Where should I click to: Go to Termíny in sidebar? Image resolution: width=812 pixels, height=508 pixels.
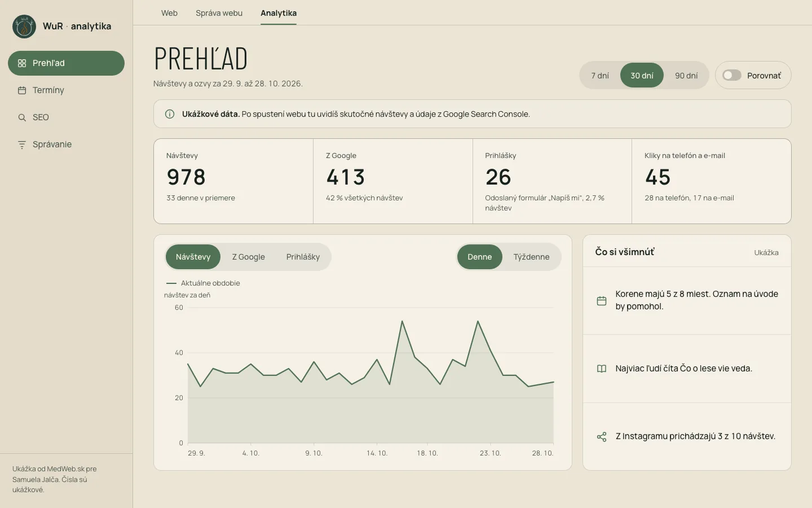[66, 90]
